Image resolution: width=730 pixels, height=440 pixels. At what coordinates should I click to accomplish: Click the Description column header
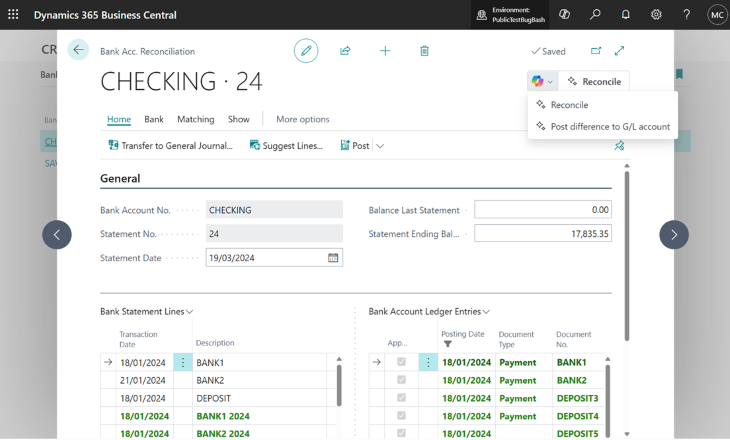tap(215, 343)
